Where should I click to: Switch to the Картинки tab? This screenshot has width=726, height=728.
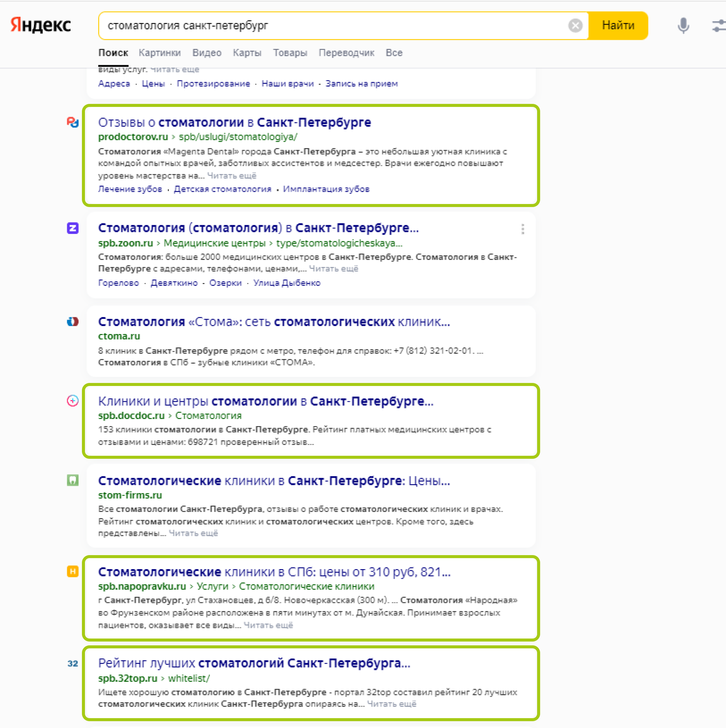pyautogui.click(x=159, y=53)
